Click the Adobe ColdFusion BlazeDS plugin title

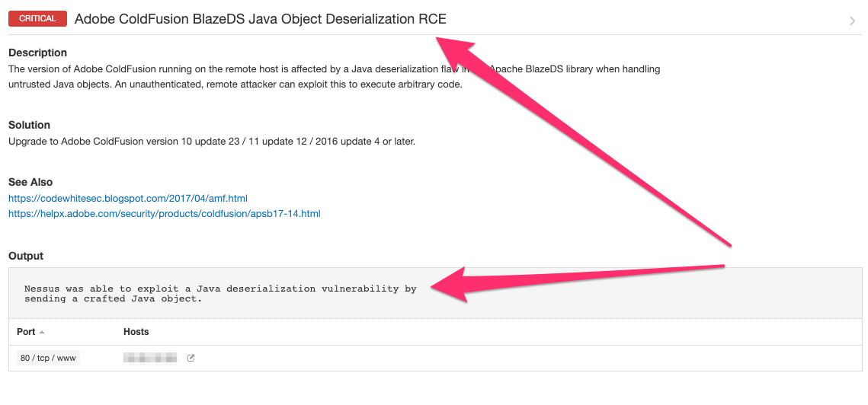click(260, 19)
